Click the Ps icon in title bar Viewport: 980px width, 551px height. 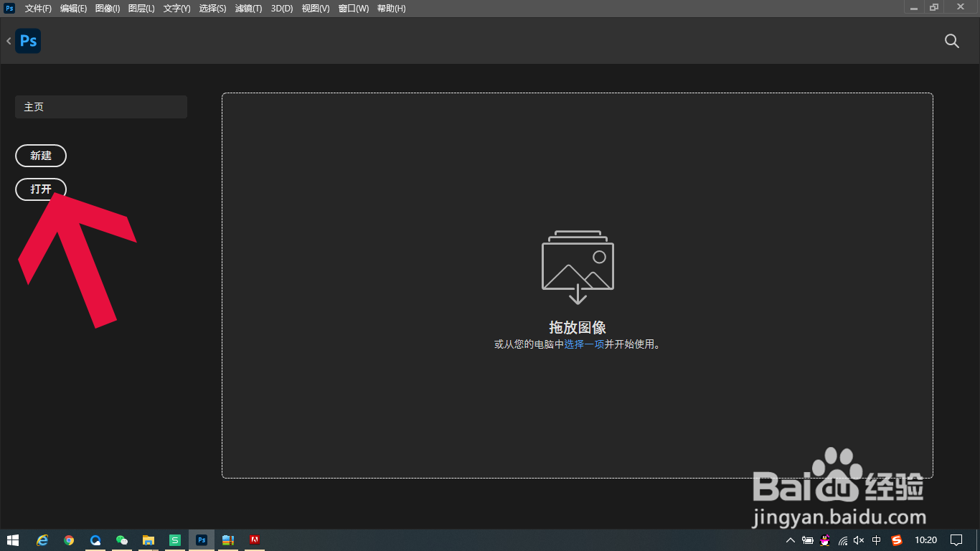[x=9, y=8]
